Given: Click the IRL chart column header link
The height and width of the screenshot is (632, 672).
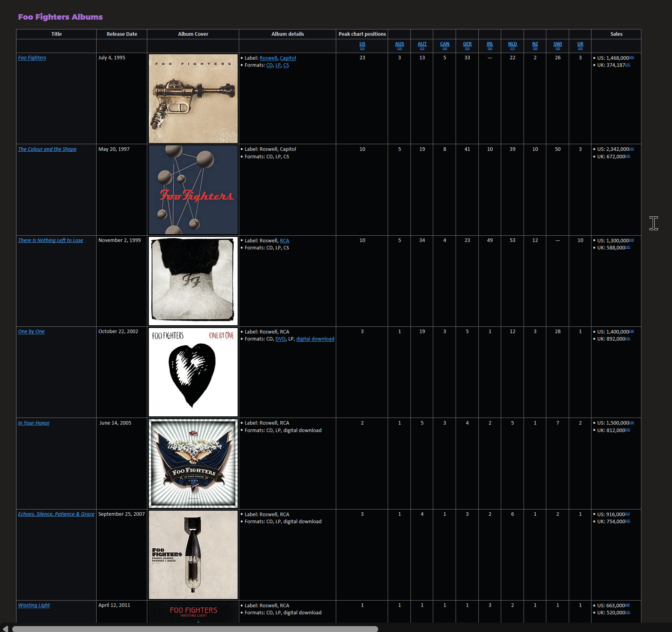Looking at the screenshot, I should point(490,44).
